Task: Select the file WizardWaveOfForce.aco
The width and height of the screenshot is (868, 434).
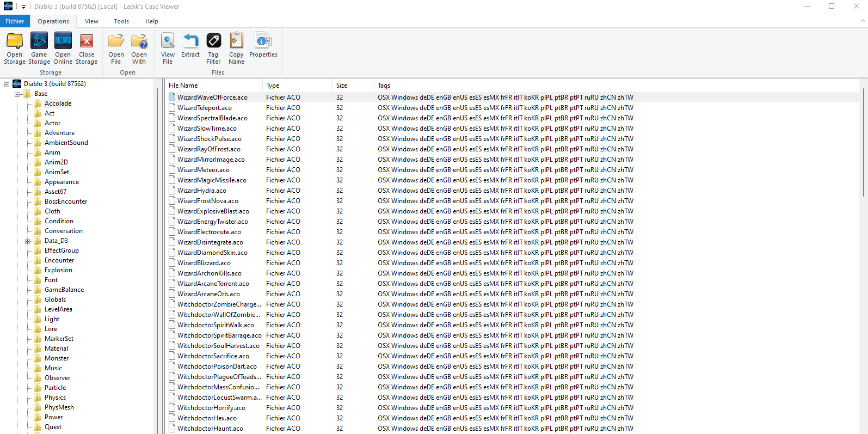Action: [x=212, y=97]
